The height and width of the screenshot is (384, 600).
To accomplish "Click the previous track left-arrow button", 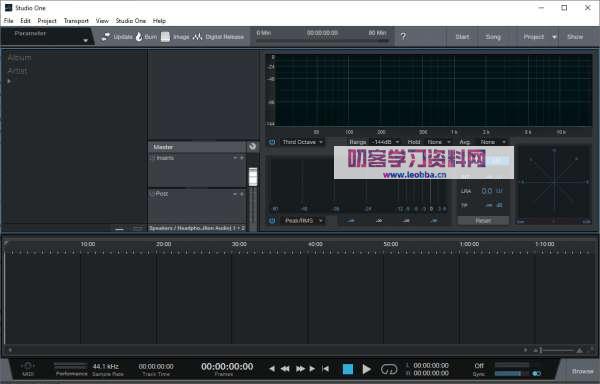I will [272, 369].
